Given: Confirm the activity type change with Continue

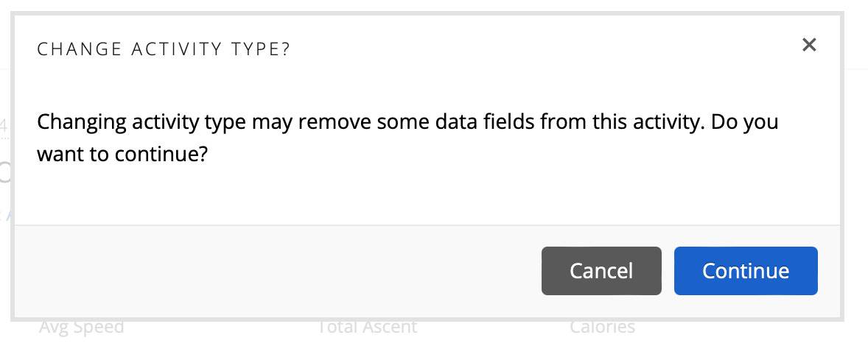Looking at the screenshot, I should point(745,271).
